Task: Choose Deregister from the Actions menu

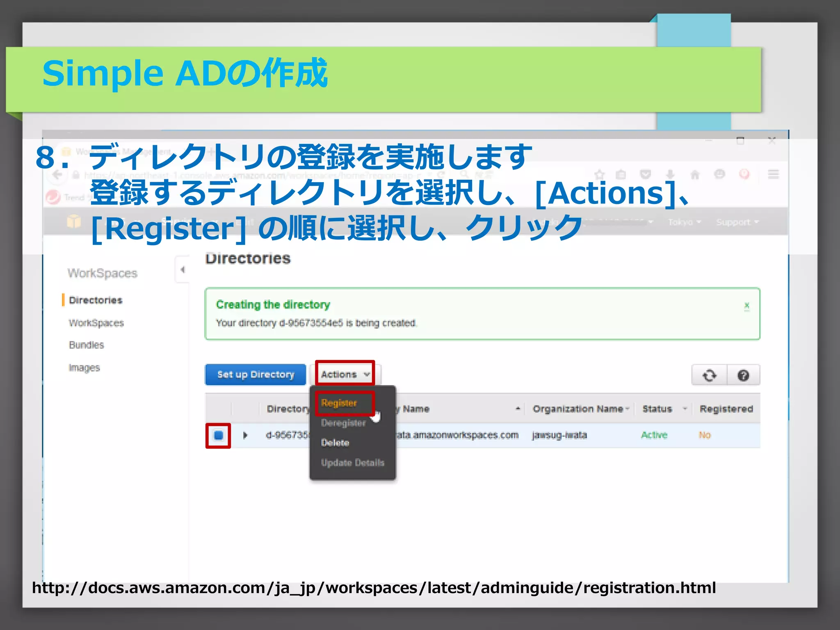Action: pos(343,423)
